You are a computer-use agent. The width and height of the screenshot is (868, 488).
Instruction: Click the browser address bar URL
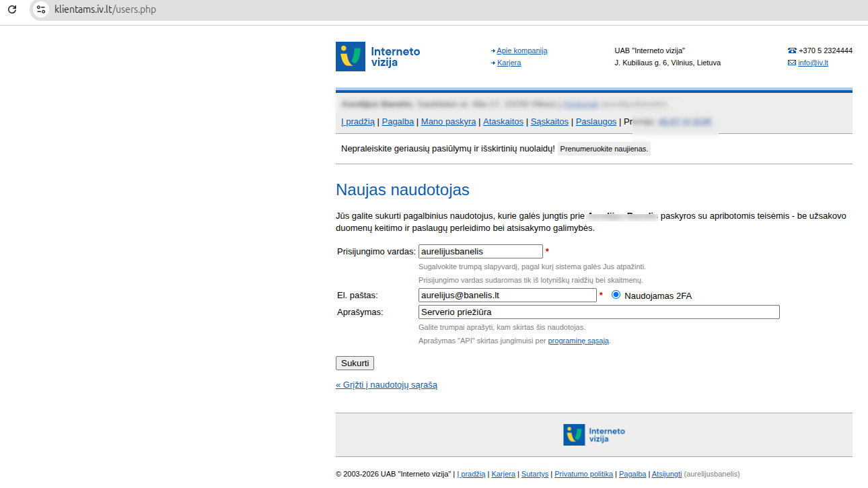click(x=105, y=9)
